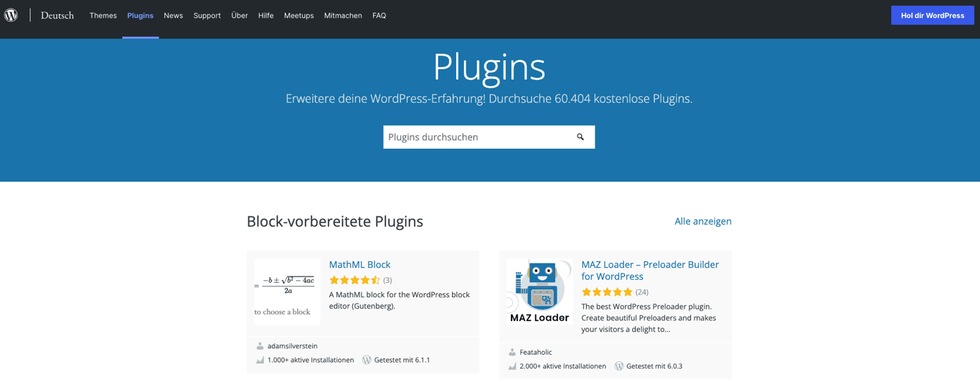Click the Alle anzeigen link
980x382 pixels.
(703, 221)
